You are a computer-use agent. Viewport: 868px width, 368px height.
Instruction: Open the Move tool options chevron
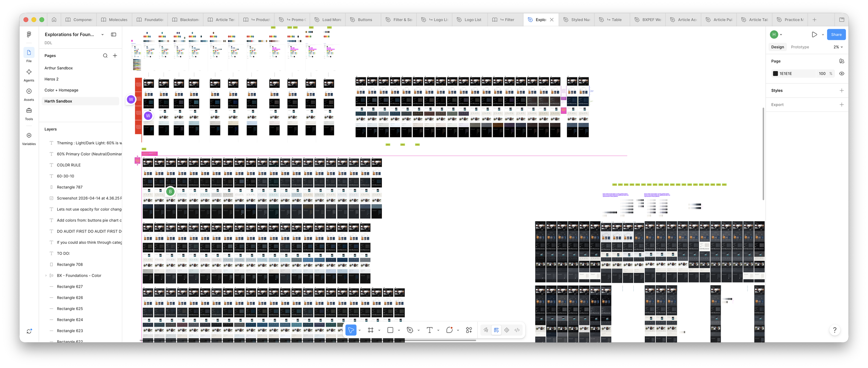click(x=360, y=330)
